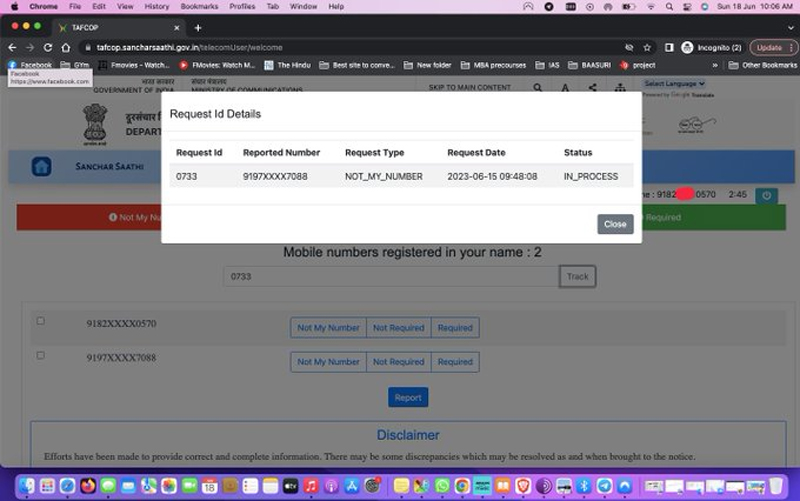Close the TAFCOP tab

click(x=177, y=28)
